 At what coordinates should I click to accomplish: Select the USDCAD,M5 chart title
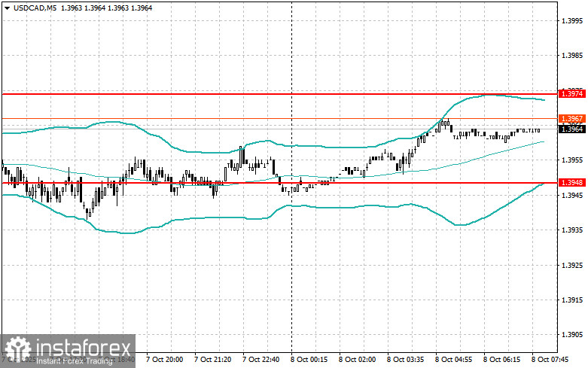coord(35,8)
